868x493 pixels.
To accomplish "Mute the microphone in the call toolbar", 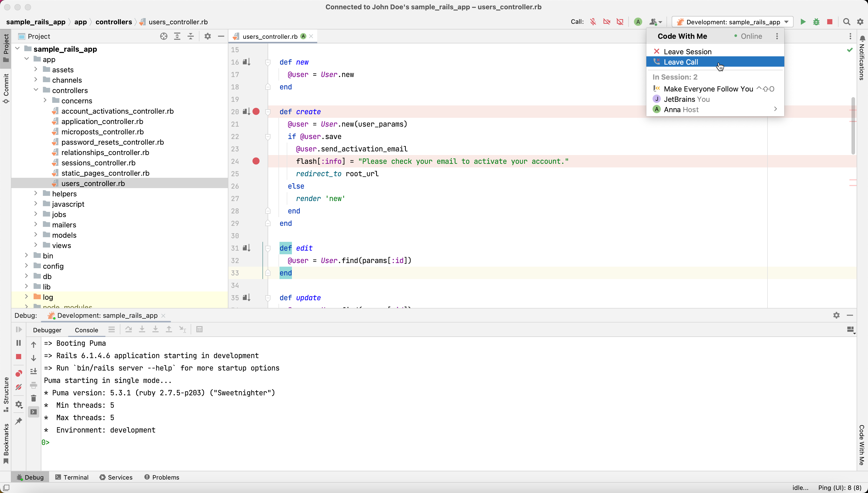I will 593,21.
